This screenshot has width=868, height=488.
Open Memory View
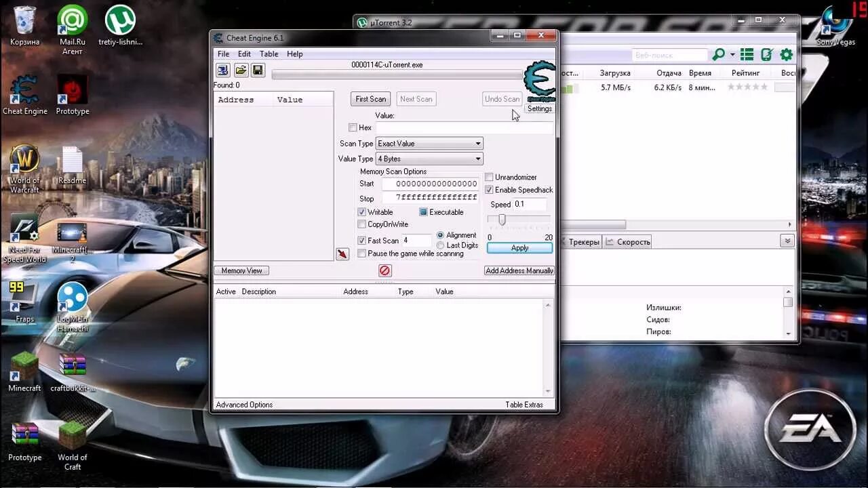pos(241,270)
